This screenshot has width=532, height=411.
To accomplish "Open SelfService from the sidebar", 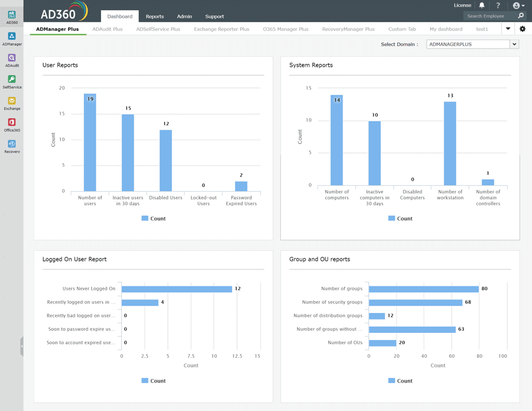I will tap(12, 82).
